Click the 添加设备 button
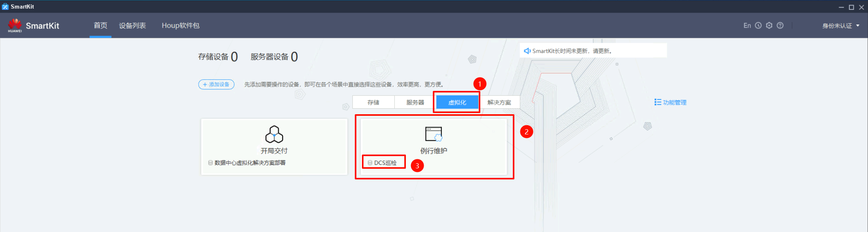The image size is (868, 232). pos(216,85)
